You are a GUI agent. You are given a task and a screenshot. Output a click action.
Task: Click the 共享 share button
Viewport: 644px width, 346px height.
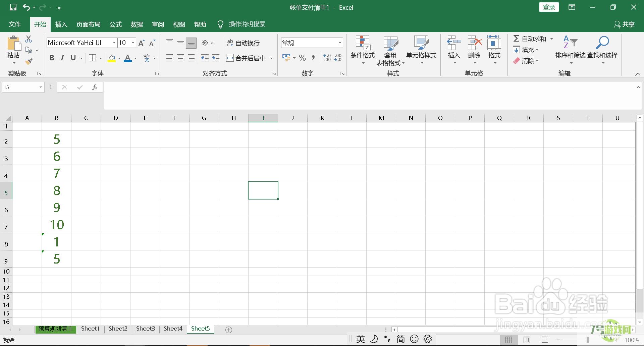pyautogui.click(x=624, y=24)
